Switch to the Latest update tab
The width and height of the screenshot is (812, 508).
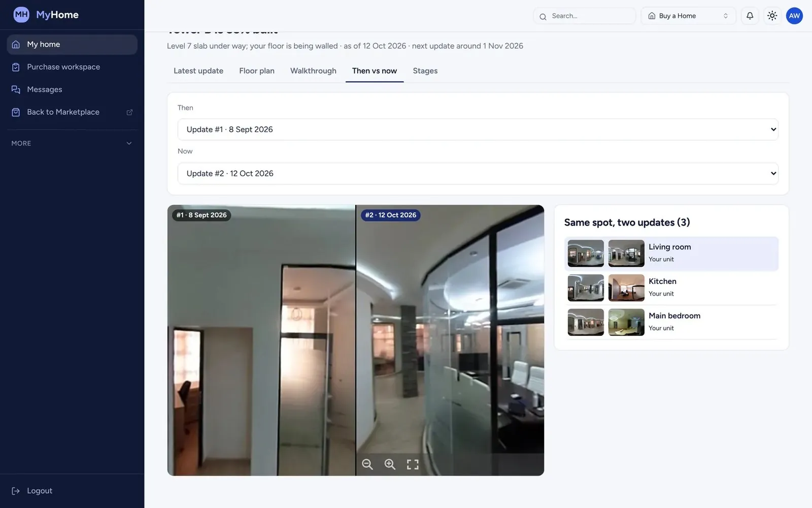(198, 71)
